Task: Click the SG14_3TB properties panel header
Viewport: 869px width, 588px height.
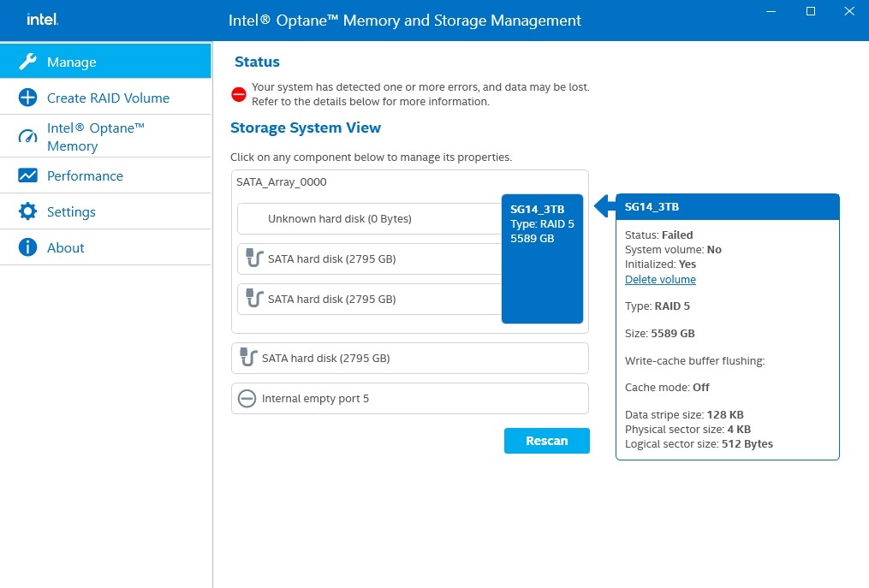Action: point(727,207)
